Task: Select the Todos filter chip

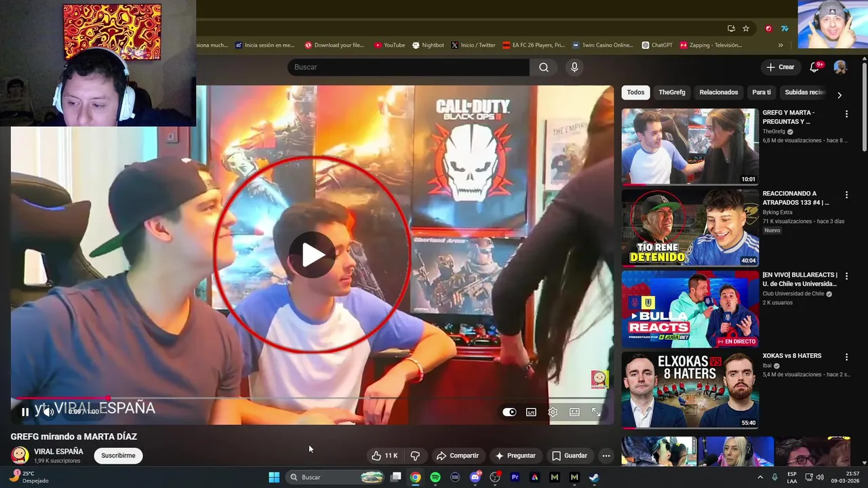Action: pyautogui.click(x=635, y=92)
